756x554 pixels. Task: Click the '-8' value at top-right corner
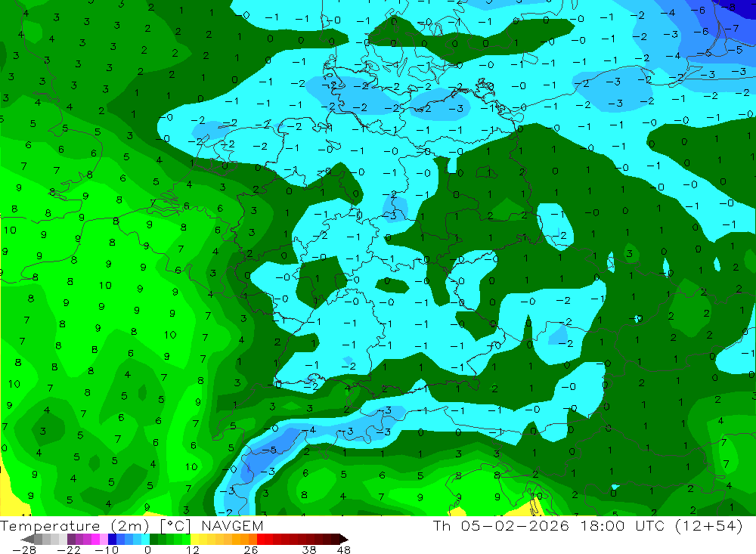point(730,8)
